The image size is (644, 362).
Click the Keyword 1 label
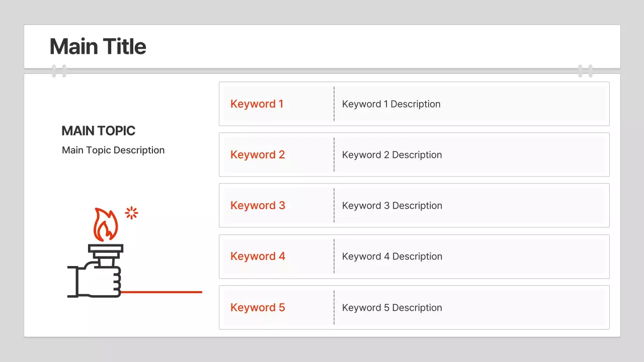tap(257, 104)
